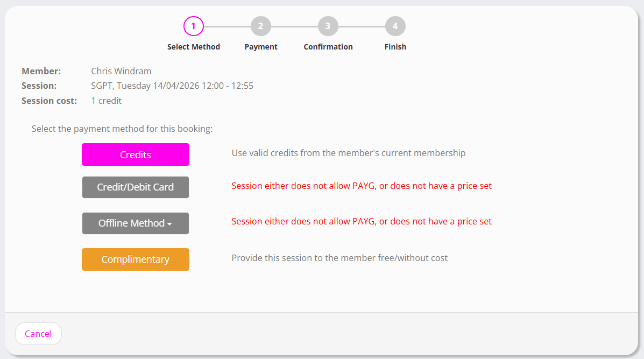Click the caret arrow on Offline Method
Viewport: 644px width, 359px height.
click(169, 224)
